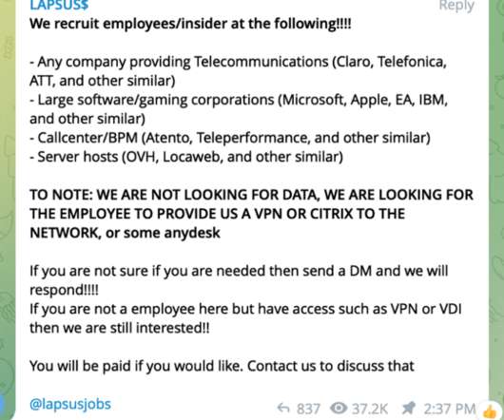Click the bold 'TO NOTE' paragraph
504x420 pixels.
point(251,214)
